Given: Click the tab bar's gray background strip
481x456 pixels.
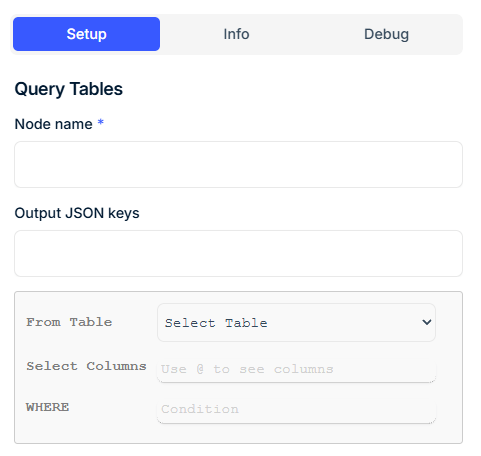Looking at the screenshot, I should click(236, 53).
